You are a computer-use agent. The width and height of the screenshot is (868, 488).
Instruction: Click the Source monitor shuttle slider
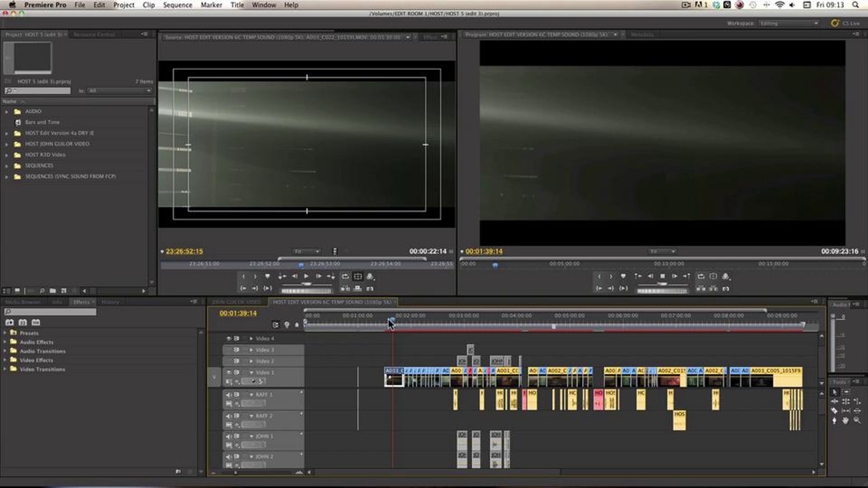coord(306,284)
